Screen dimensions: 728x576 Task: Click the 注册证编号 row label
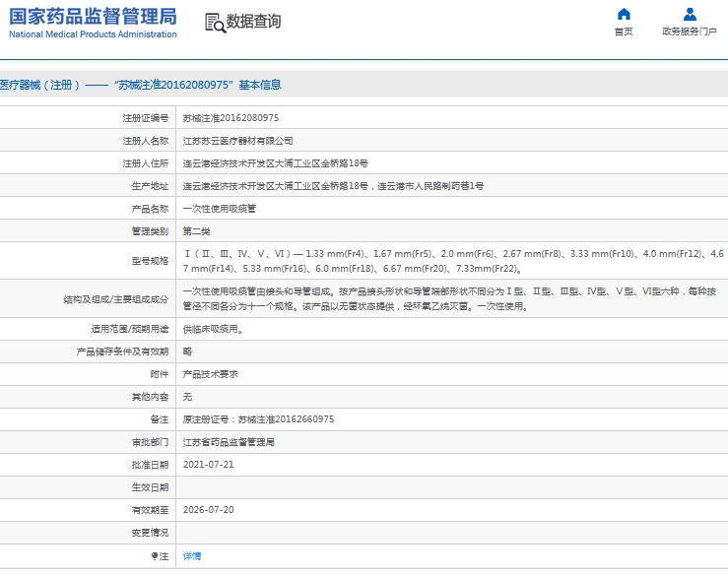pos(146,118)
